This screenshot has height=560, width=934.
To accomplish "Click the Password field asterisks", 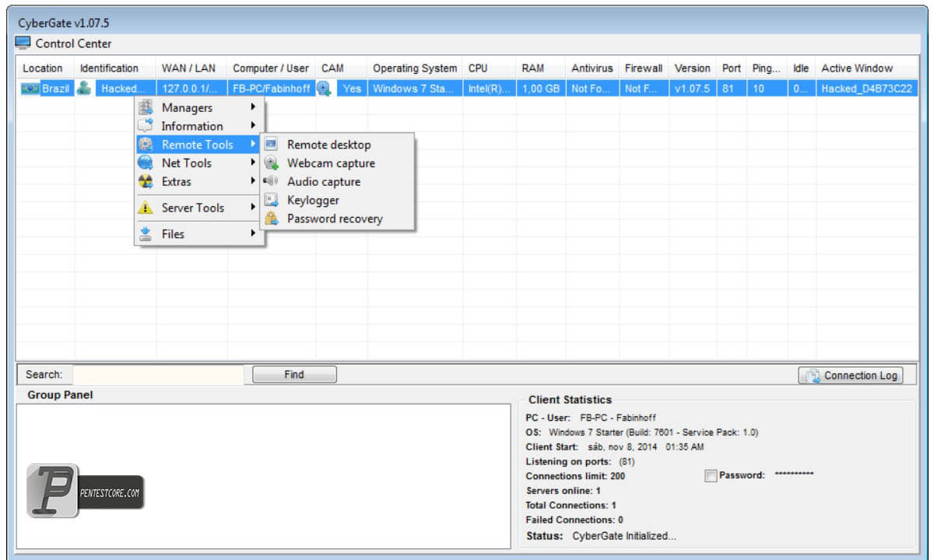I will coord(795,474).
